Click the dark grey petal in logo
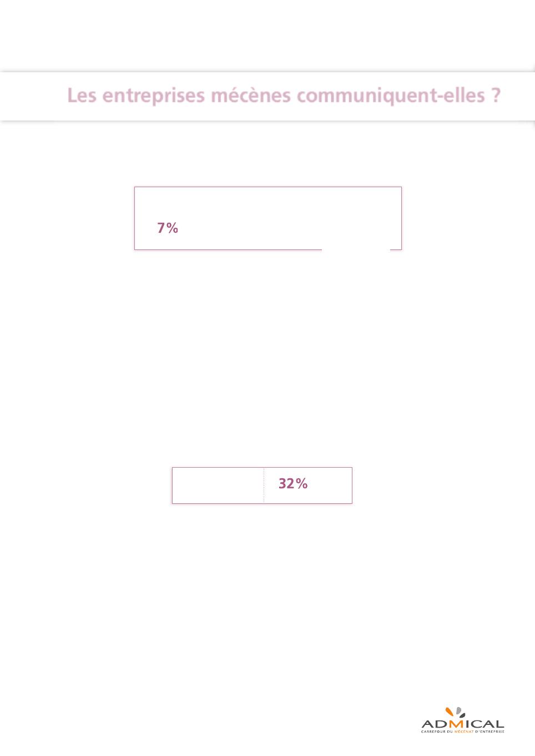This screenshot has height=756, width=535. 462,715
